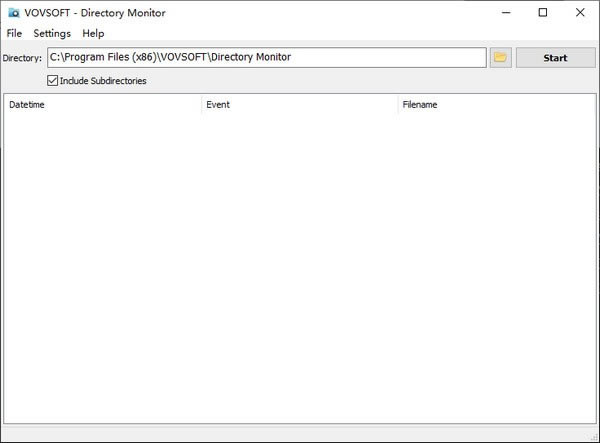
Task: Sort by the Event column header
Action: point(300,104)
